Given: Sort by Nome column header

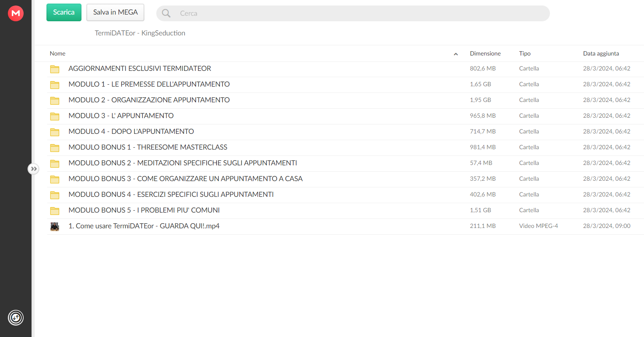Looking at the screenshot, I should (x=57, y=54).
